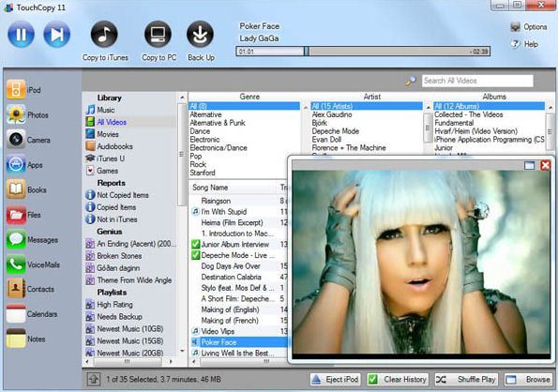Open the Help link
The height and width of the screenshot is (392, 558).
(x=524, y=44)
